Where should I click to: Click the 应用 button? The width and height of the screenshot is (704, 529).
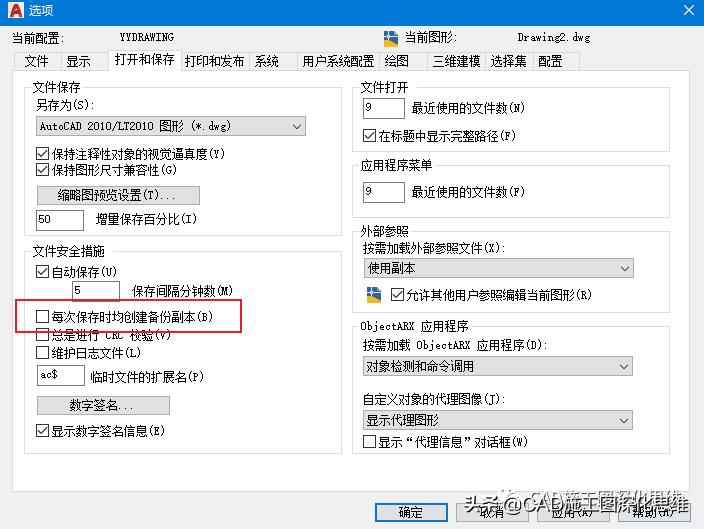[x=573, y=512]
